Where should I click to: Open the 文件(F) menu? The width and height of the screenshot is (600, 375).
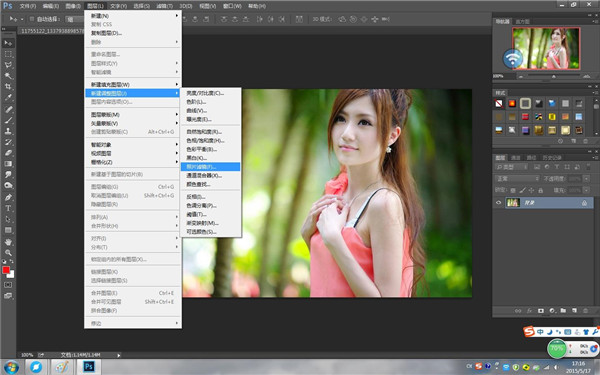[x=28, y=6]
